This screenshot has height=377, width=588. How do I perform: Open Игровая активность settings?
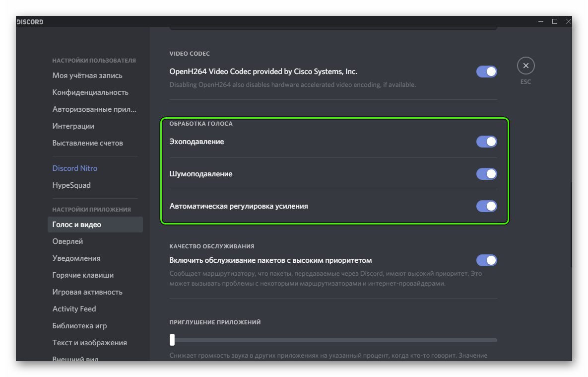87,292
